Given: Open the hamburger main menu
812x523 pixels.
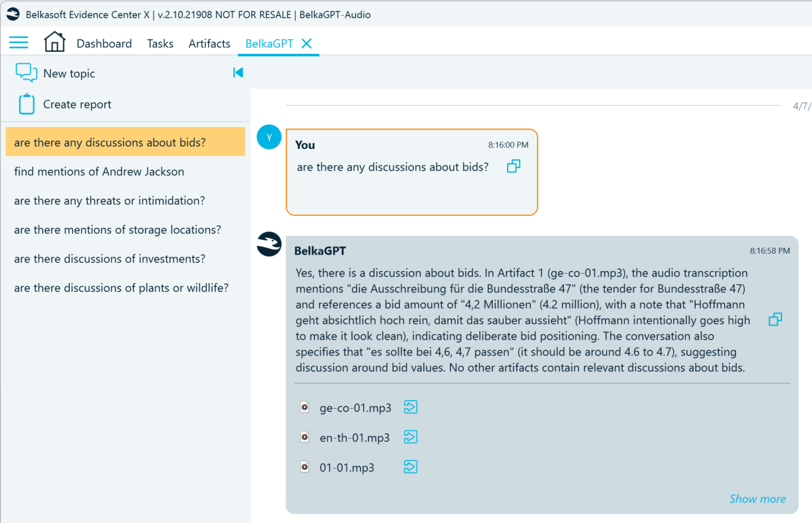Looking at the screenshot, I should click(19, 43).
